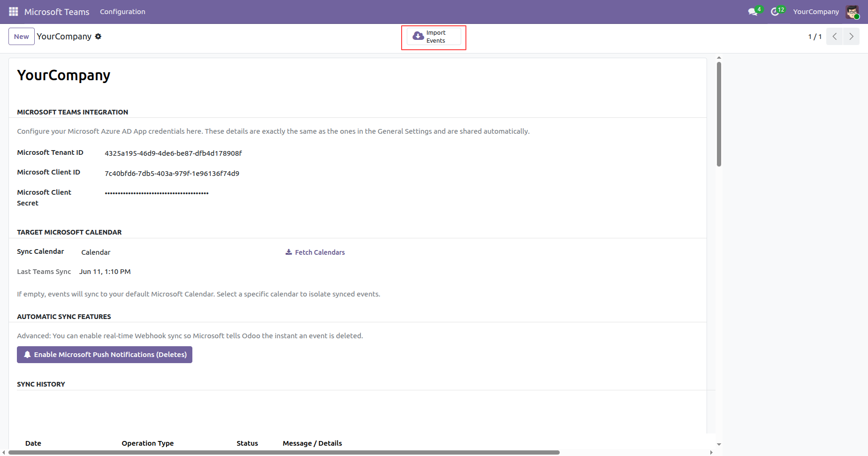This screenshot has width=868, height=456.
Task: Click the Microsoft Teams app title
Action: 57,12
